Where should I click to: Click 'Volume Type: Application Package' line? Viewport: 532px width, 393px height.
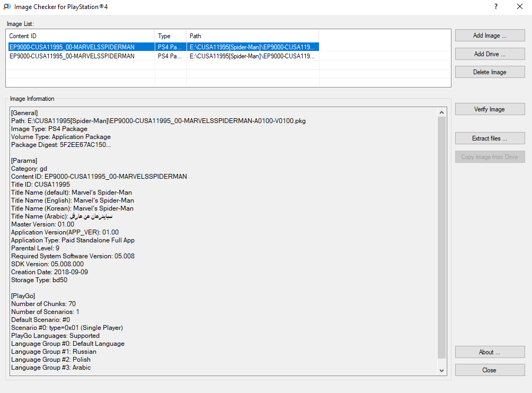[x=61, y=137]
